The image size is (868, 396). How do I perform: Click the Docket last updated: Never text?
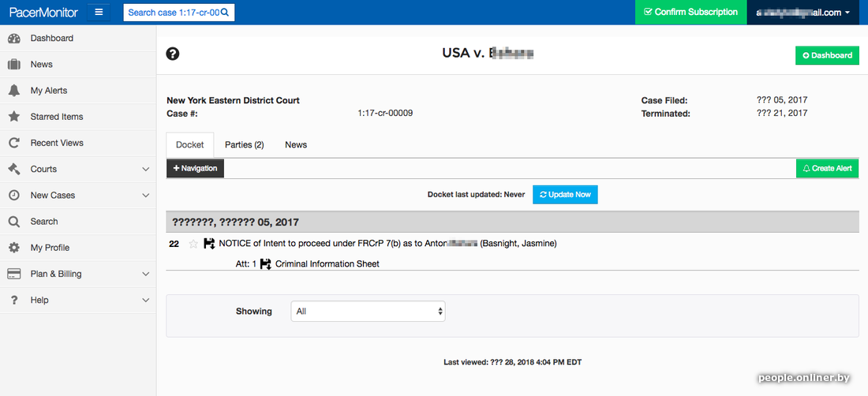(x=476, y=195)
